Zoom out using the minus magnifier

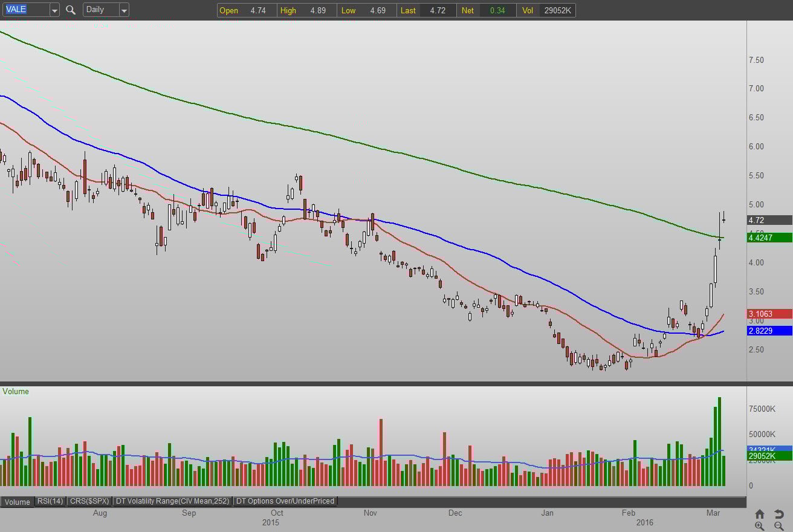click(x=779, y=526)
